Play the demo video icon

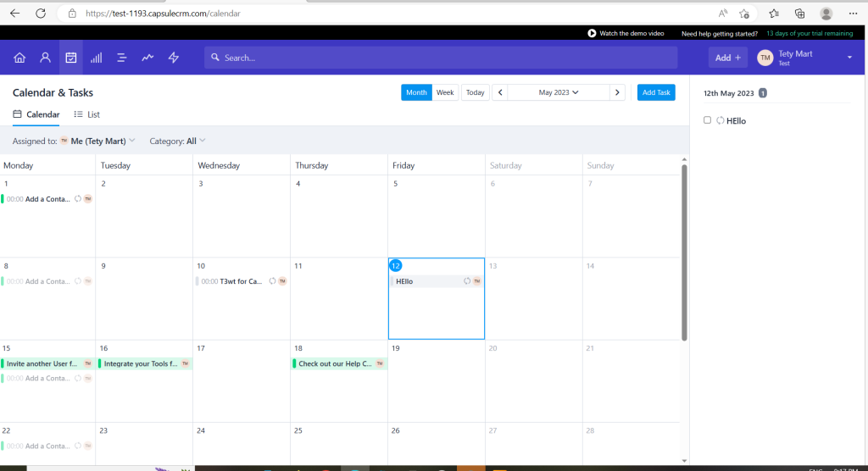coord(592,33)
